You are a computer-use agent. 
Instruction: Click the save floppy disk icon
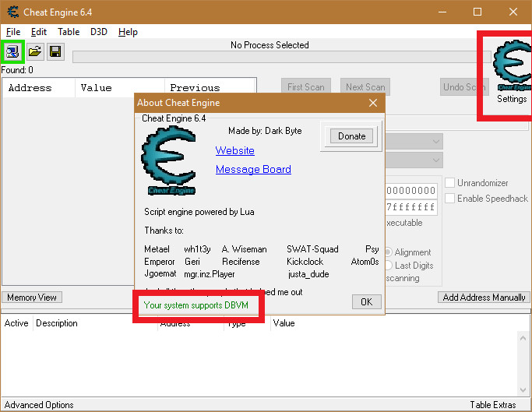point(55,52)
